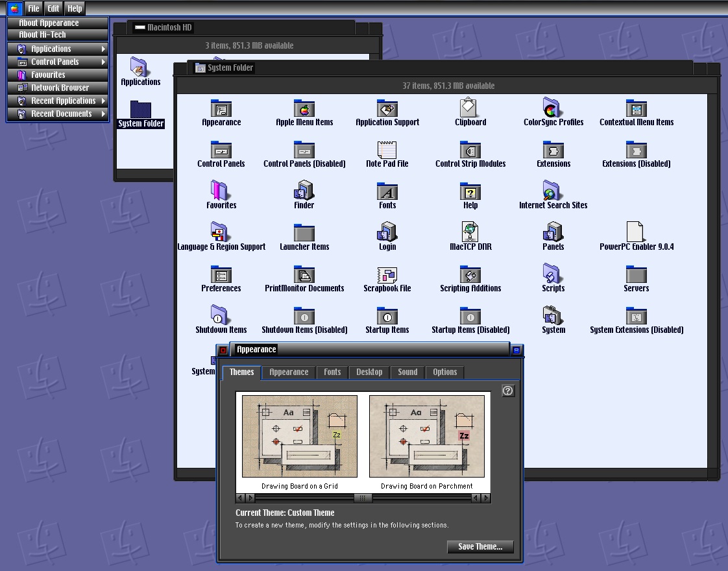This screenshot has width=728, height=571.
Task: Select the Clipboard file icon
Action: coord(468,107)
